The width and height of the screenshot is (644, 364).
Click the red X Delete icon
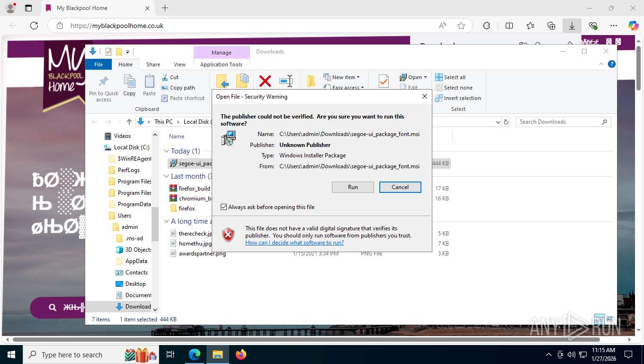(x=265, y=81)
